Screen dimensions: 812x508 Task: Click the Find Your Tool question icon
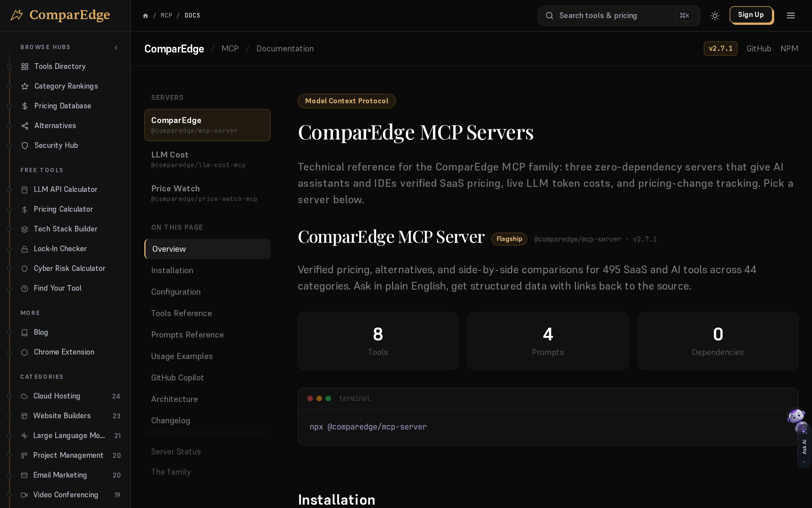pyautogui.click(x=25, y=289)
